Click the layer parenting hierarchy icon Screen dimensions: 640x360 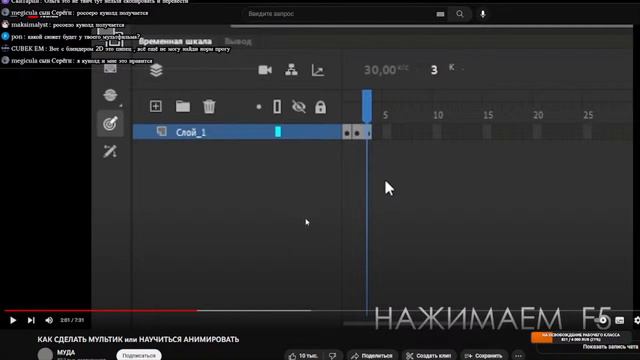pyautogui.click(x=291, y=70)
